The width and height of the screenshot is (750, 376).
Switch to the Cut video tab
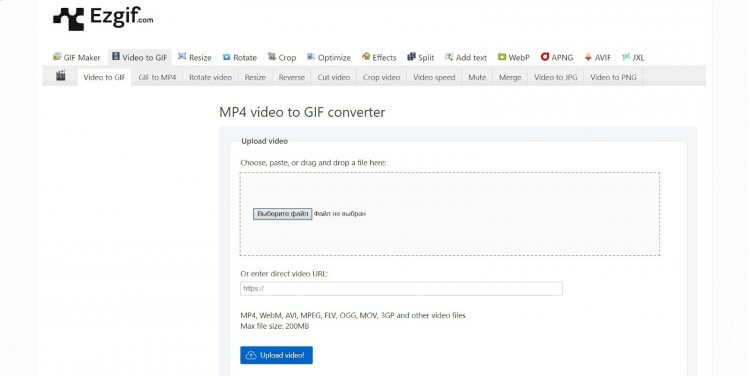click(334, 77)
